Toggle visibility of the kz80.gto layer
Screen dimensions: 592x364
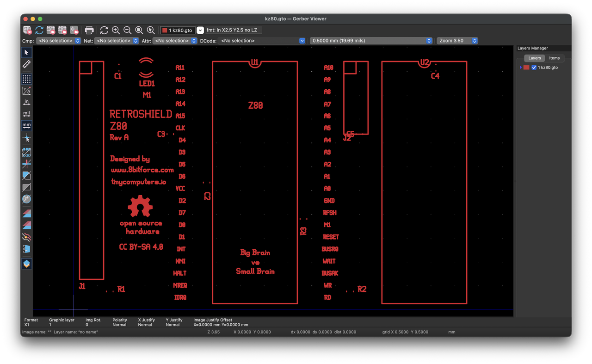534,67
